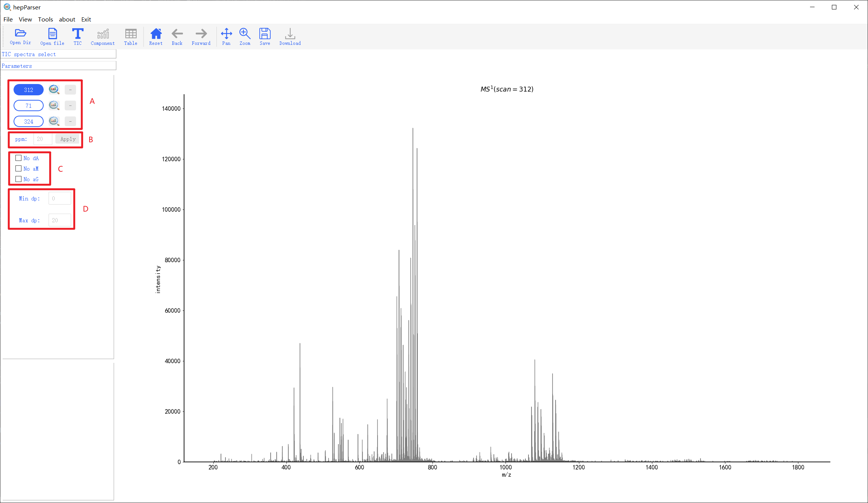Viewport: 868px width, 503px height.
Task: Select scan 324 pill button
Action: point(29,121)
